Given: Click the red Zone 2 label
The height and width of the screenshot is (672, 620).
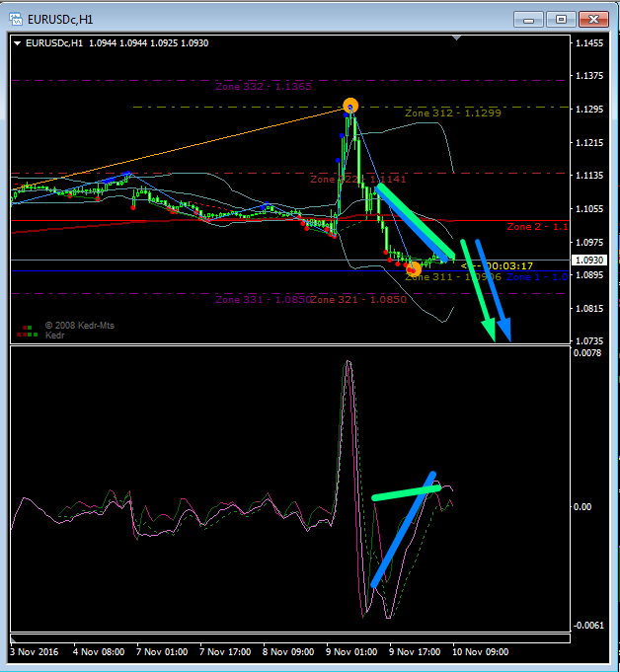Looking at the screenshot, I should [537, 227].
